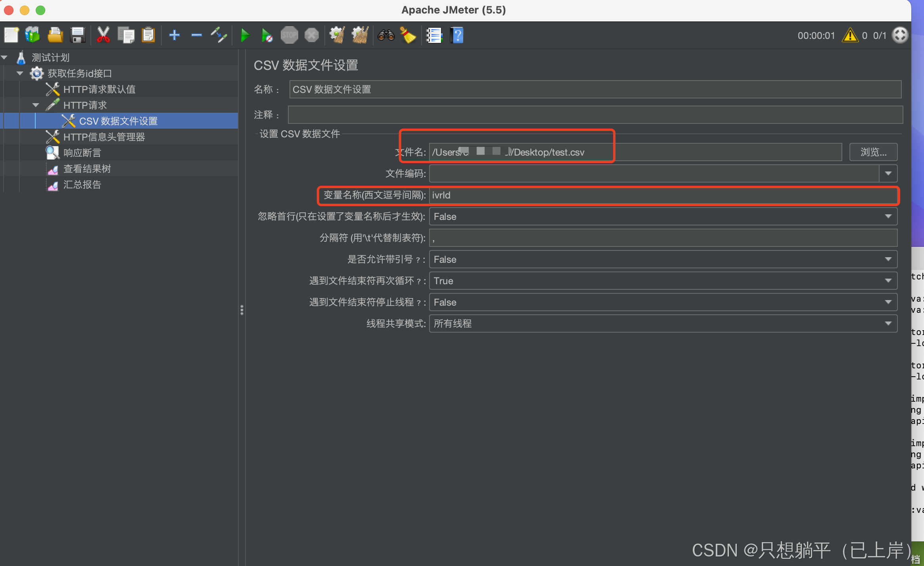
Task: Click the scissors Cut icon
Action: click(103, 36)
